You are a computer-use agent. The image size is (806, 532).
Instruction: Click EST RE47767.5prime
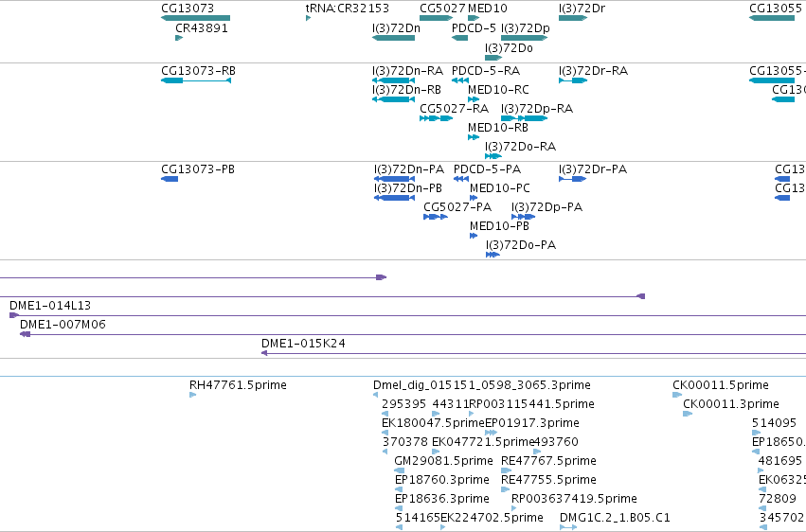click(507, 470)
